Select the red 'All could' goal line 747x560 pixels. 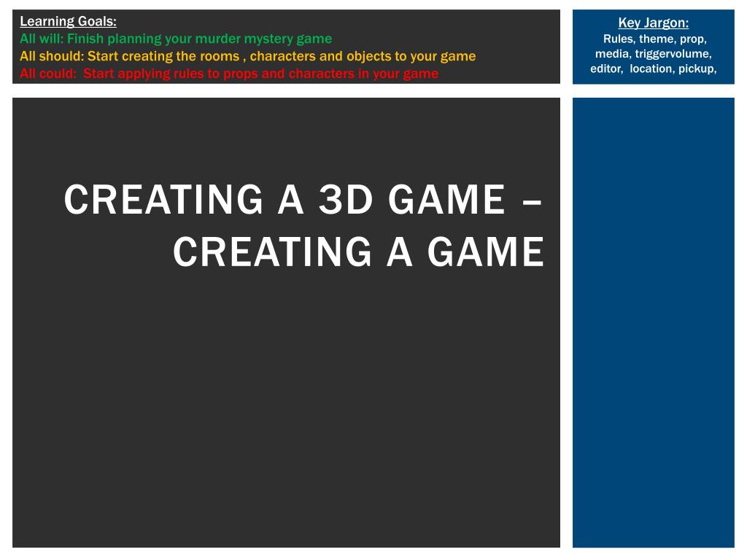click(229, 74)
